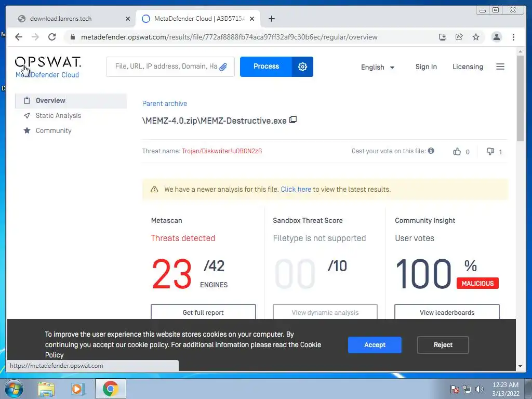
Task: Reload the page with refresh icon
Action: [52, 37]
